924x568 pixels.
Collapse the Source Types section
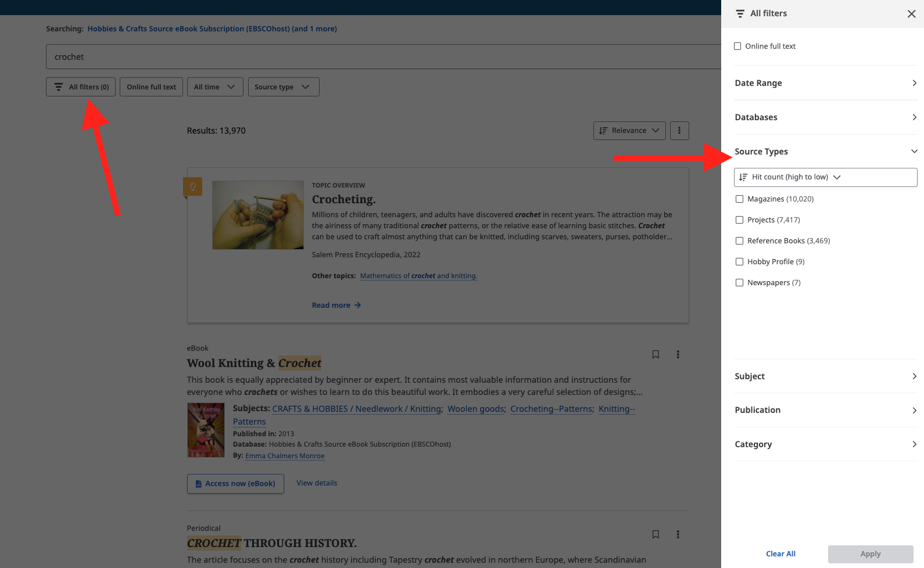pos(826,152)
